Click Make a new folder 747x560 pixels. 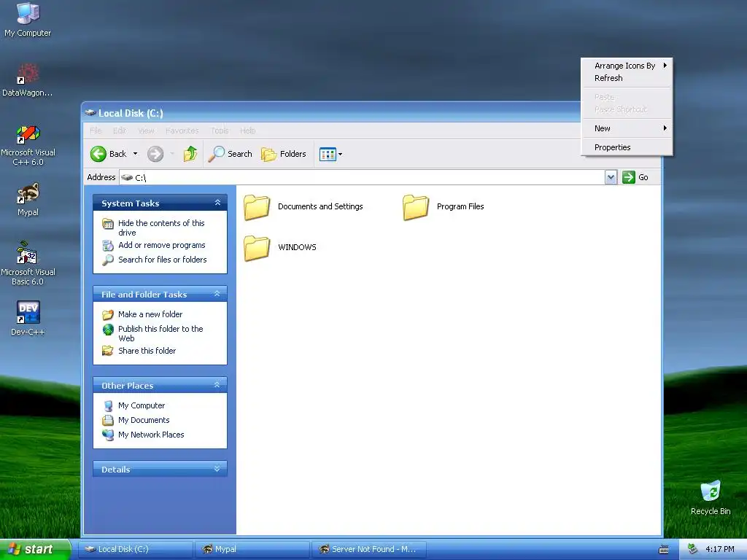click(150, 314)
